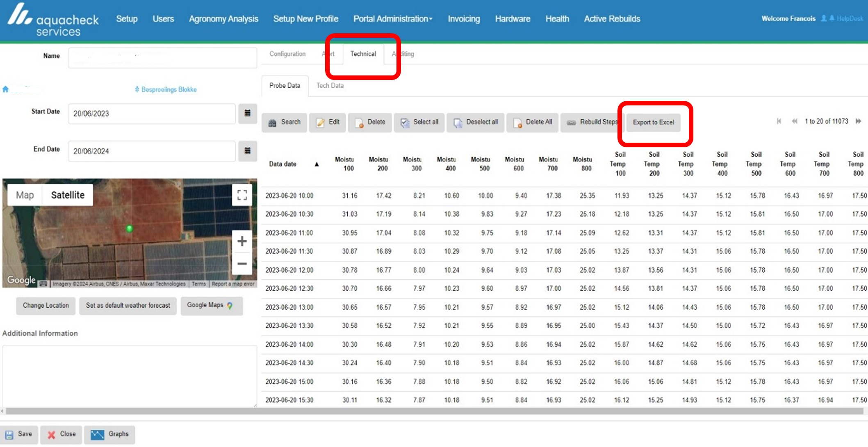Select the 2023-06-20 15:30 data row
Screen dimensions: 868x447
coord(564,400)
